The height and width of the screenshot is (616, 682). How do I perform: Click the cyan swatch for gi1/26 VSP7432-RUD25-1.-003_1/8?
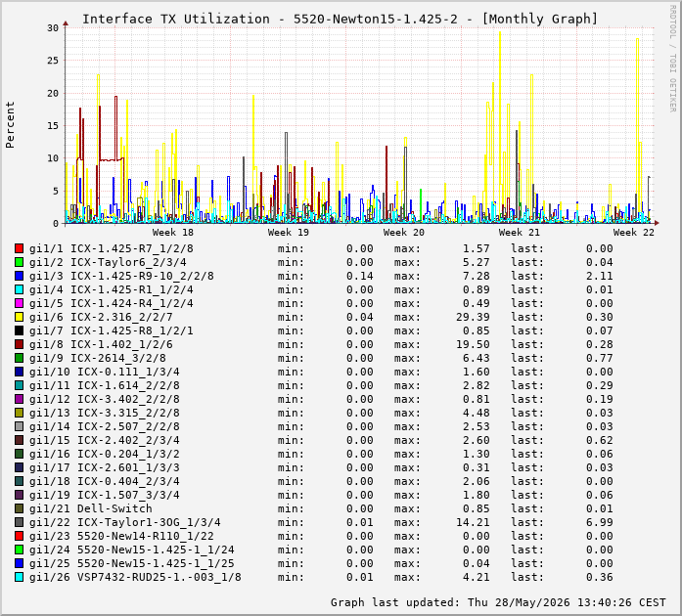pos(19,577)
